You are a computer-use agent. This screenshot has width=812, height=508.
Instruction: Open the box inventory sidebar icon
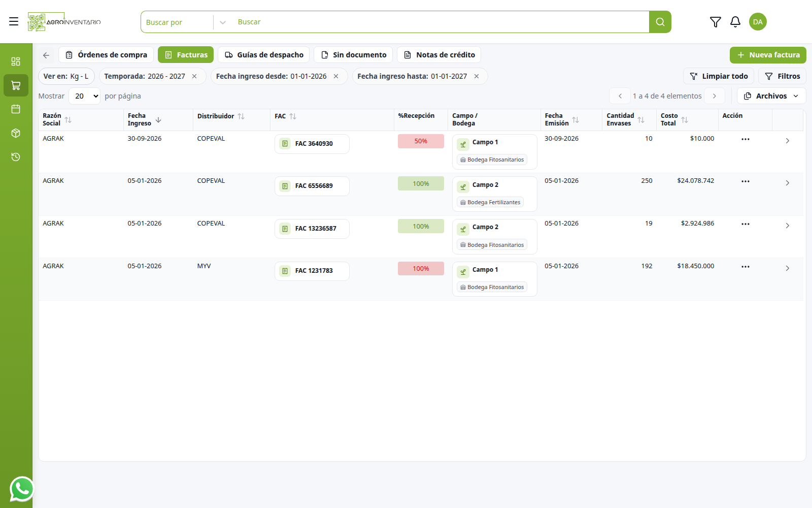coord(16,133)
